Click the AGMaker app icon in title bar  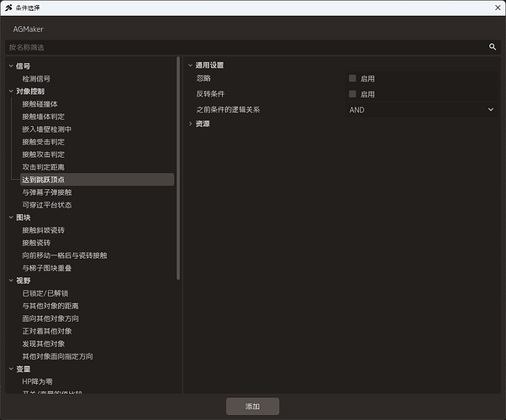[8, 8]
